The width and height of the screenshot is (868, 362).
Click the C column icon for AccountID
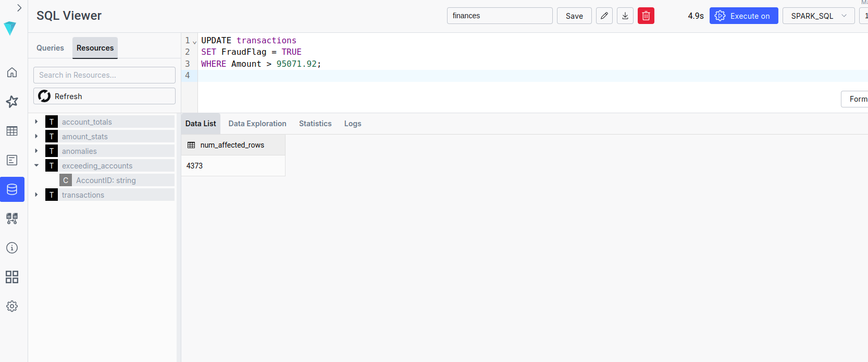[x=66, y=180]
